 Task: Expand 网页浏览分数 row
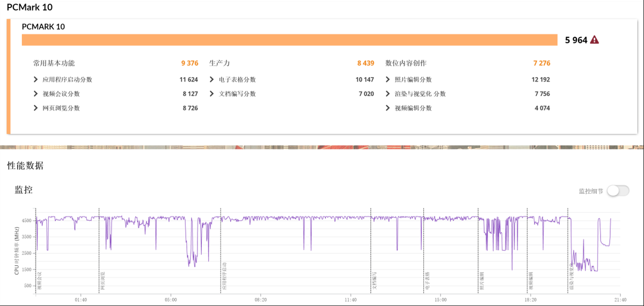[x=35, y=108]
